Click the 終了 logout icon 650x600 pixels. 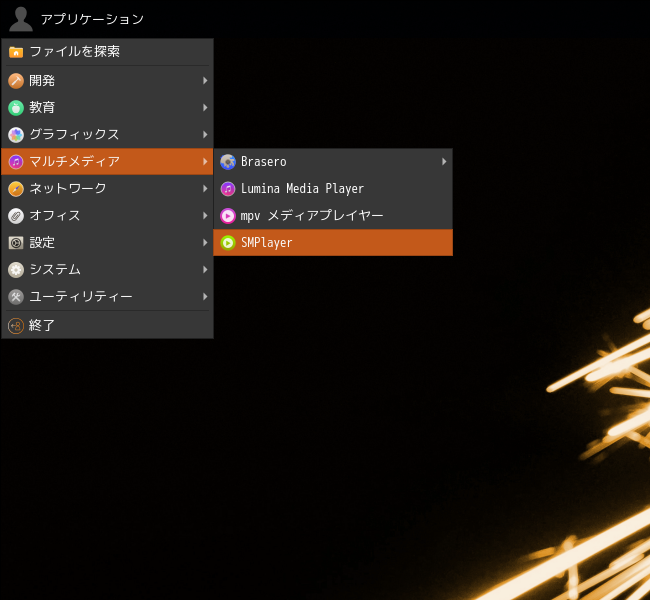16,326
